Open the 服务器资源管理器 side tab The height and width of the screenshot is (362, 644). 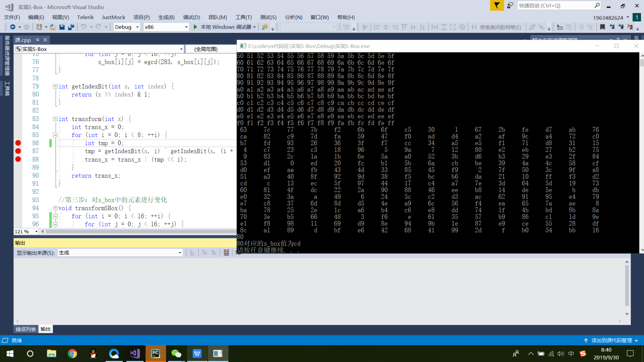[x=7, y=56]
